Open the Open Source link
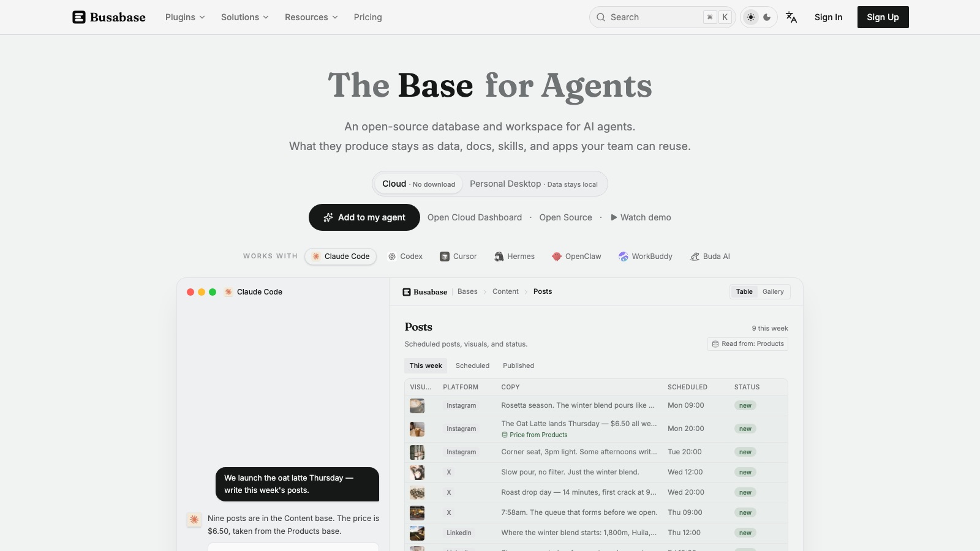The image size is (980, 551). click(565, 217)
